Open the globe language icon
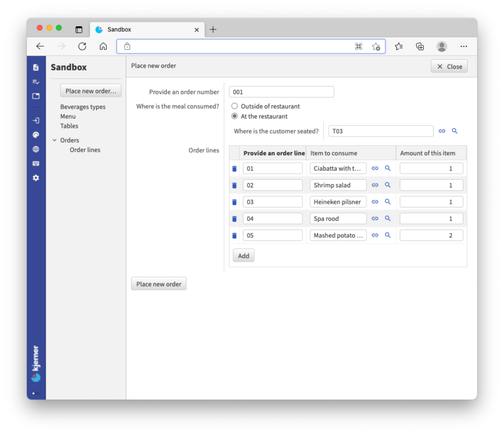Viewport: 504px width, 435px height. pyautogui.click(x=36, y=149)
